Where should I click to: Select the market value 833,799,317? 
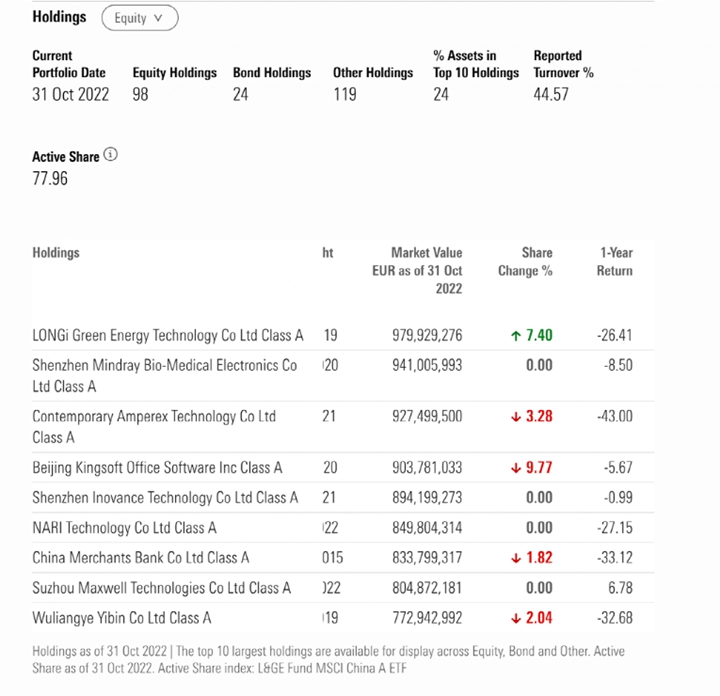click(x=427, y=557)
